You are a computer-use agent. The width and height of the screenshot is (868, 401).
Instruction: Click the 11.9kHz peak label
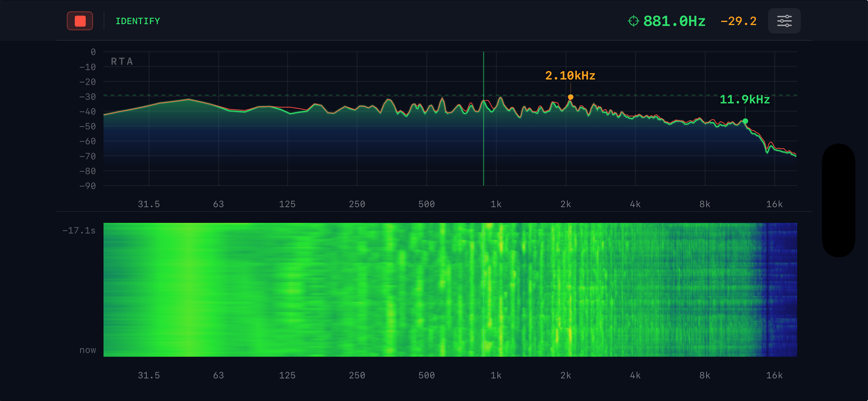[745, 100]
